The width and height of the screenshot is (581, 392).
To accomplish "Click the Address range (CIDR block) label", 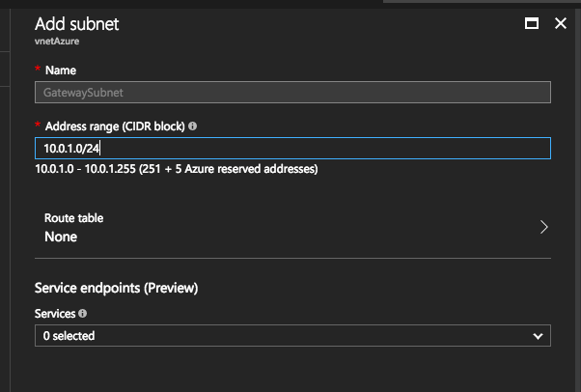I will 115,126.
